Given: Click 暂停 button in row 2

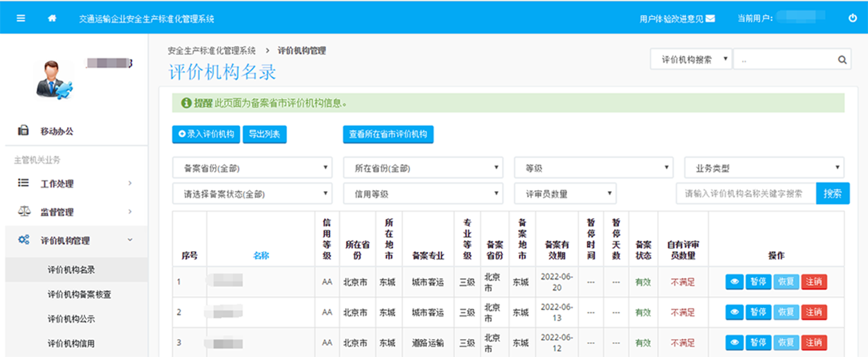Looking at the screenshot, I should 758,313.
